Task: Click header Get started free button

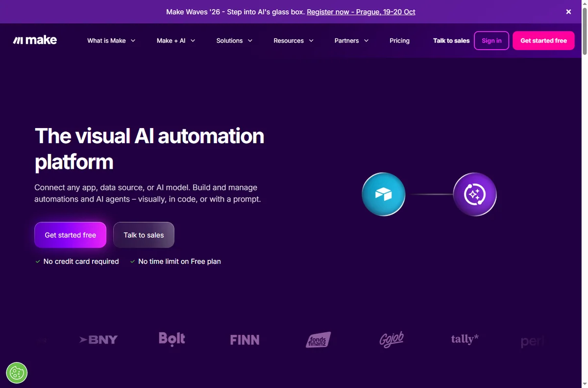Action: [543, 41]
